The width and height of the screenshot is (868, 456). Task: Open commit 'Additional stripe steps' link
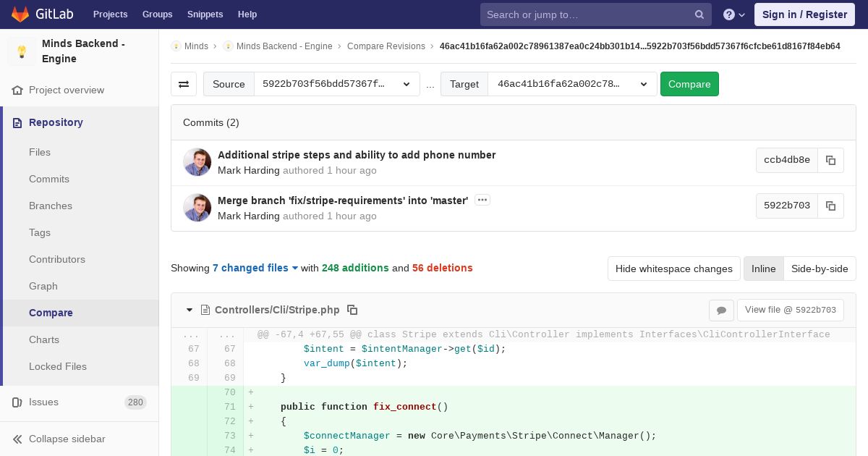coord(357,155)
